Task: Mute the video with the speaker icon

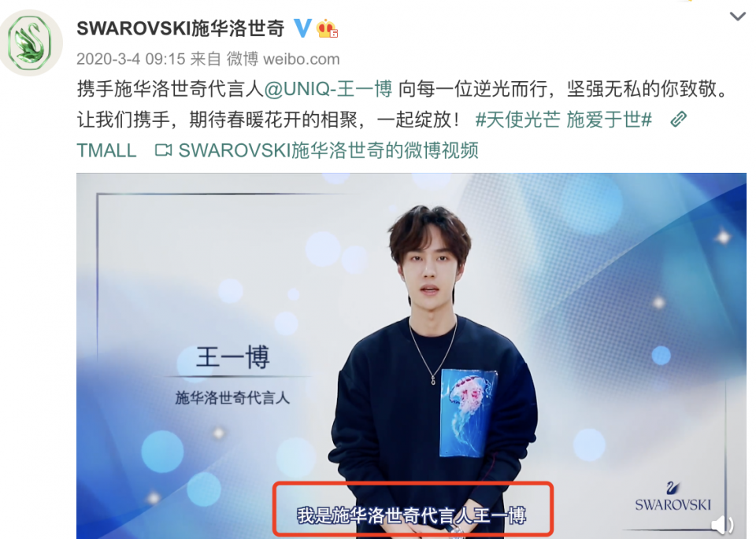Action: tap(723, 525)
